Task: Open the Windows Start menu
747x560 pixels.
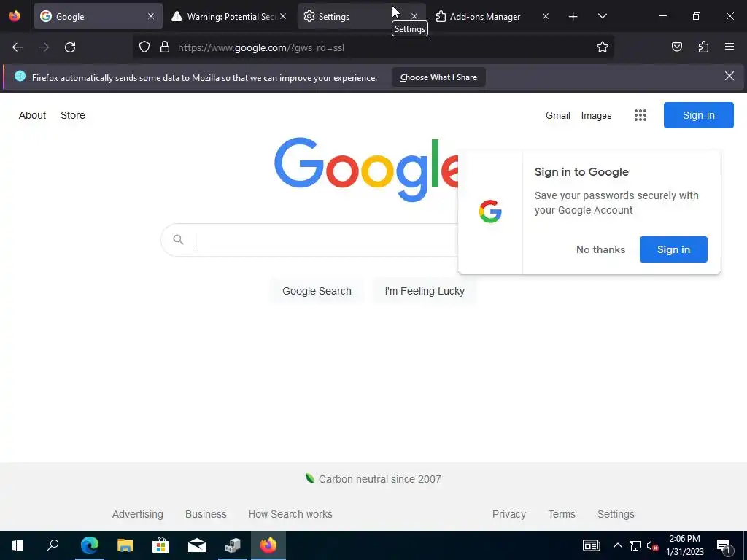Action: [x=18, y=545]
